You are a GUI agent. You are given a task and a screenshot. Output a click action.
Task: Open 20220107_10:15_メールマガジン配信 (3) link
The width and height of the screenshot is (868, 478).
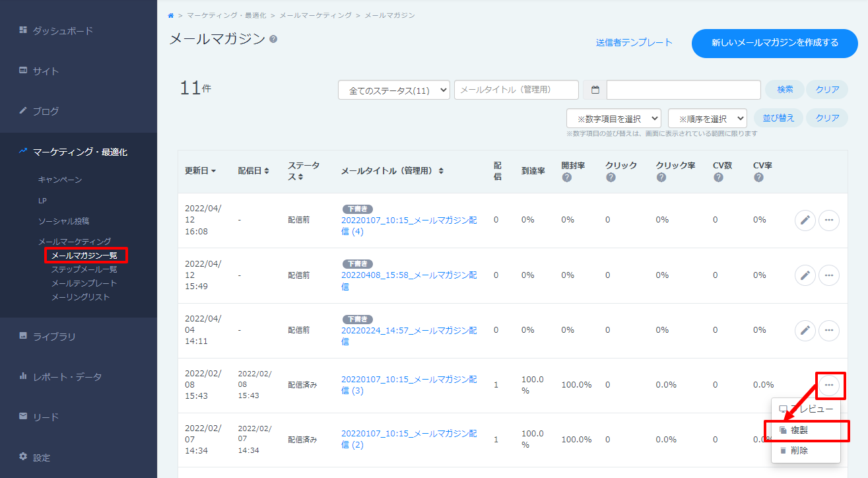click(409, 385)
